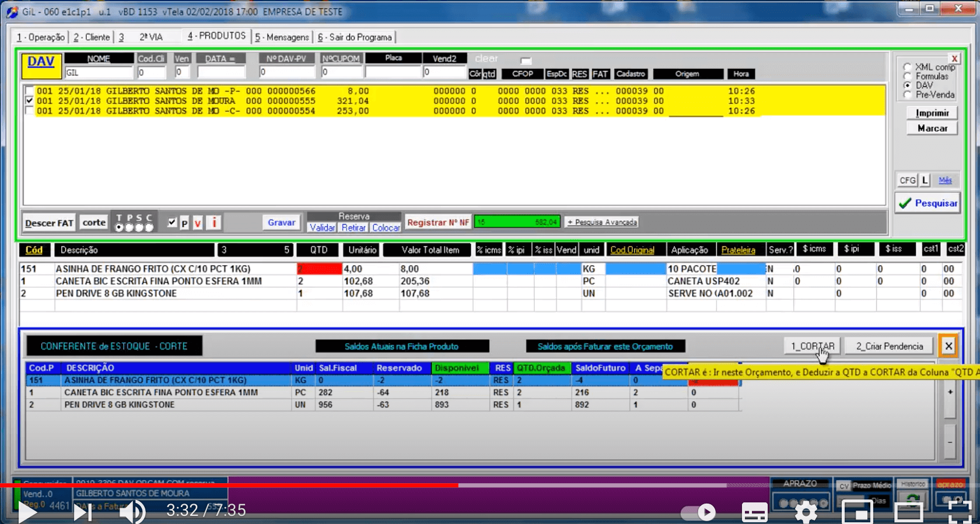The image size is (980, 524).
Task: Click the plus button beside the stock table
Action: [950, 392]
